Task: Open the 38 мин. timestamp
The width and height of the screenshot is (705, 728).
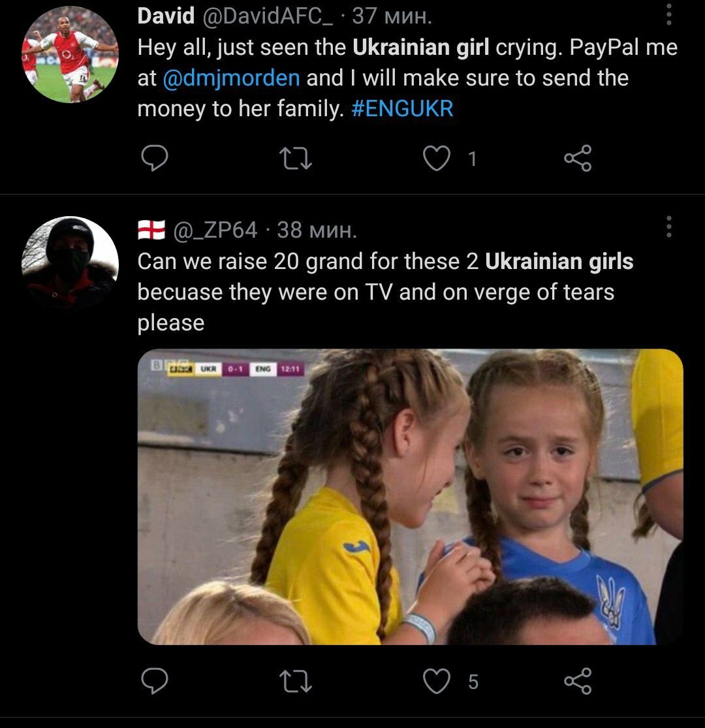Action: [x=317, y=230]
